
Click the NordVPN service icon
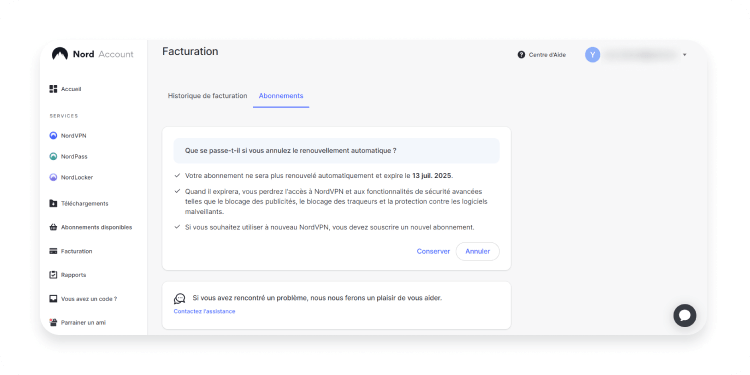coord(53,136)
